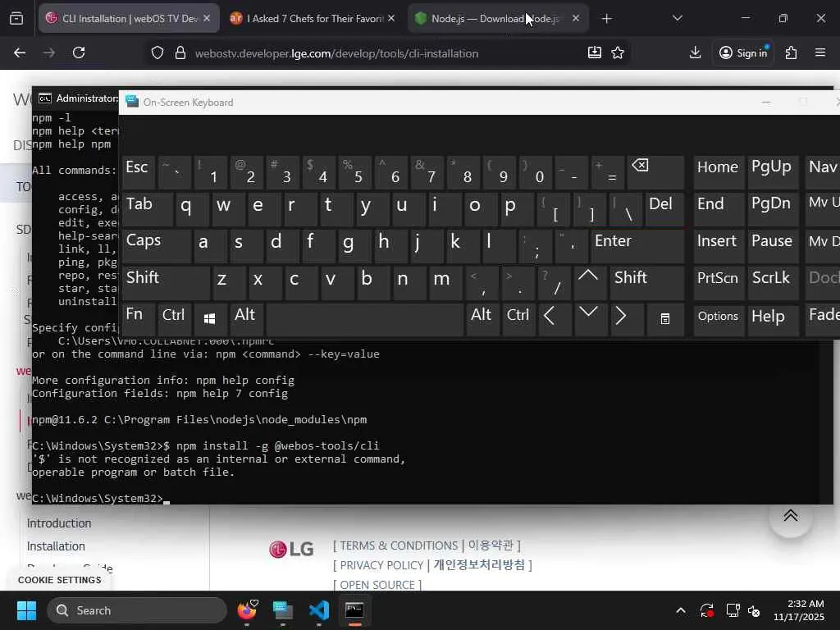Toggle right Shift key on keyboard
The height and width of the screenshot is (630, 840).
point(646,282)
